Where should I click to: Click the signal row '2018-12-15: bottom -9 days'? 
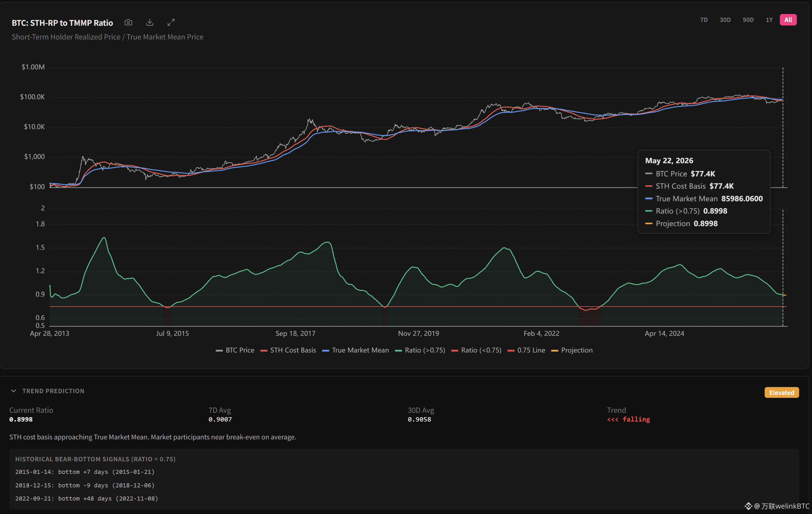pyautogui.click(x=85, y=485)
